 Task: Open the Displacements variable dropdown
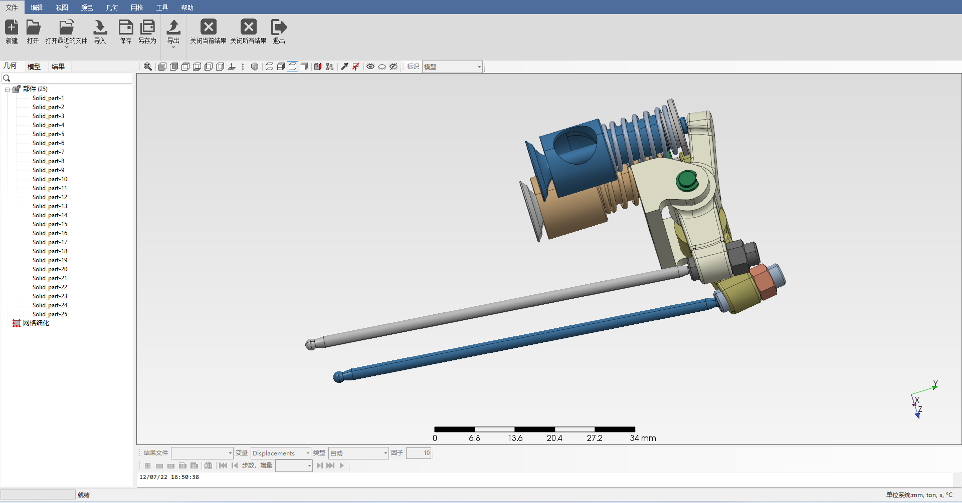[x=280, y=453]
